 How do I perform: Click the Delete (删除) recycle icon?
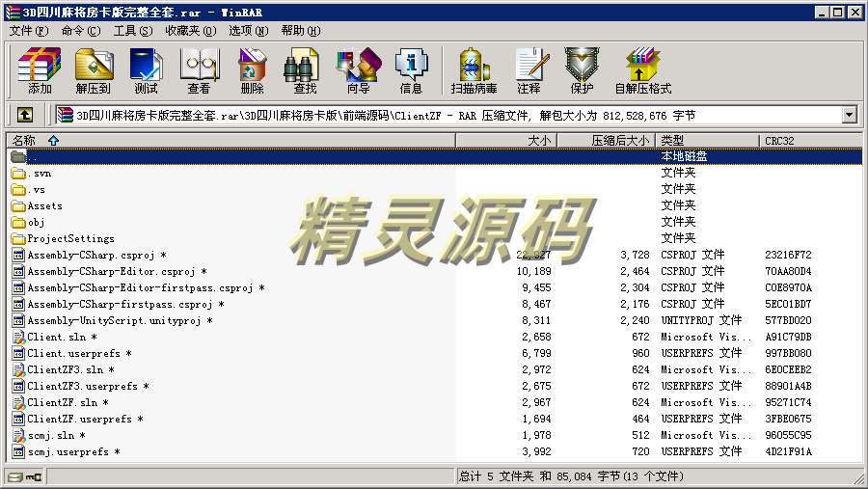252,70
